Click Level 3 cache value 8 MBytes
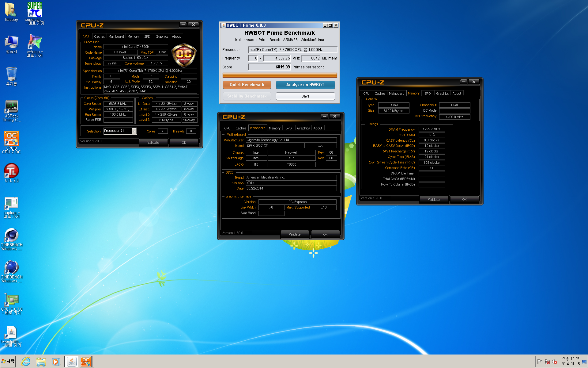Viewport: 588px width, 368px height. click(x=166, y=120)
